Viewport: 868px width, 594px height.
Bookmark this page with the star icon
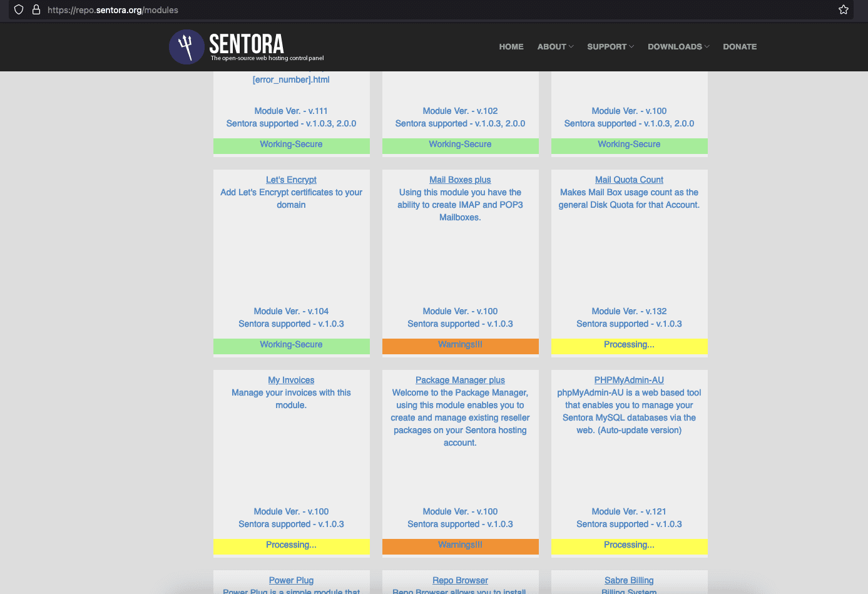[x=843, y=10]
